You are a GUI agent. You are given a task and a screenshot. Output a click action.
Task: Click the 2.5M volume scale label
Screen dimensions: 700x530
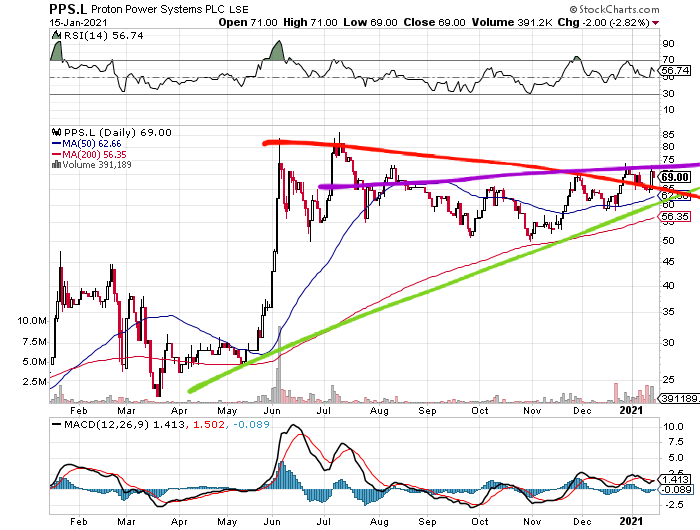(35, 381)
